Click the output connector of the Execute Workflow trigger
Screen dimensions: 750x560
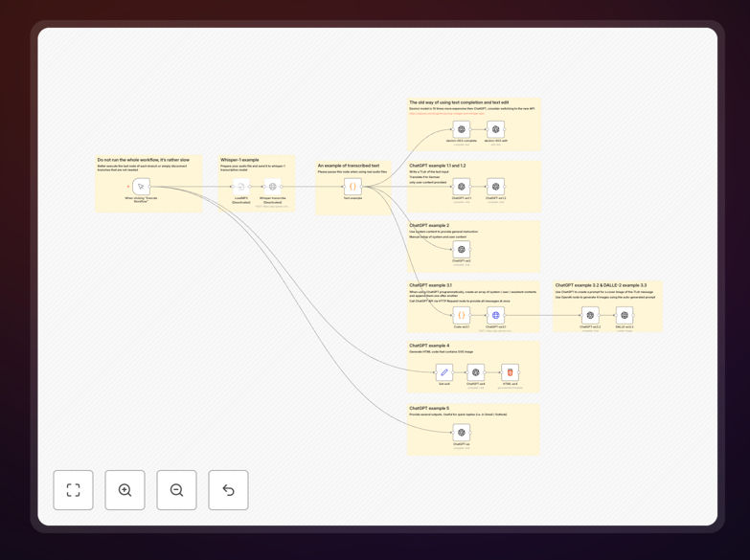[152, 187]
